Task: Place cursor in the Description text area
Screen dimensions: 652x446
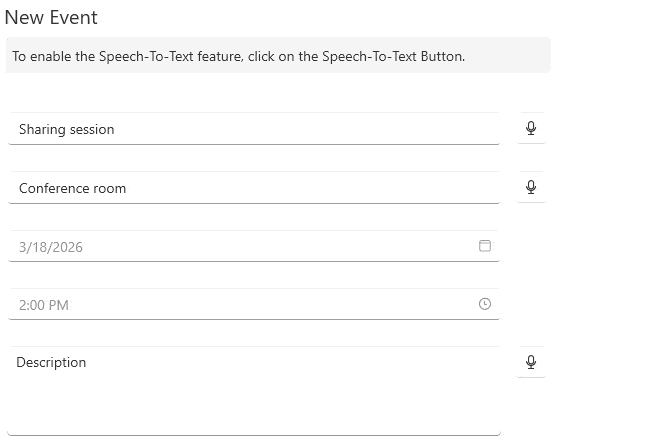Action: click(254, 391)
